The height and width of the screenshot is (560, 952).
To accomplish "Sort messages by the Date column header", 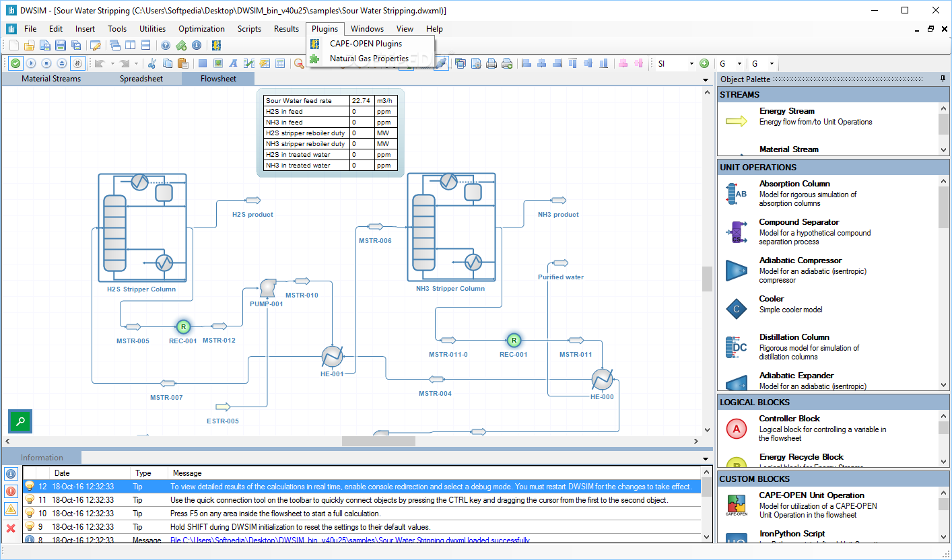I will (91, 473).
